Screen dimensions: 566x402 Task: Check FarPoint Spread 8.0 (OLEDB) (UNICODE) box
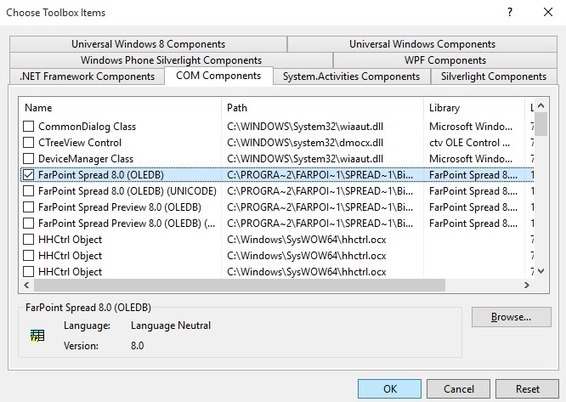coord(29,191)
